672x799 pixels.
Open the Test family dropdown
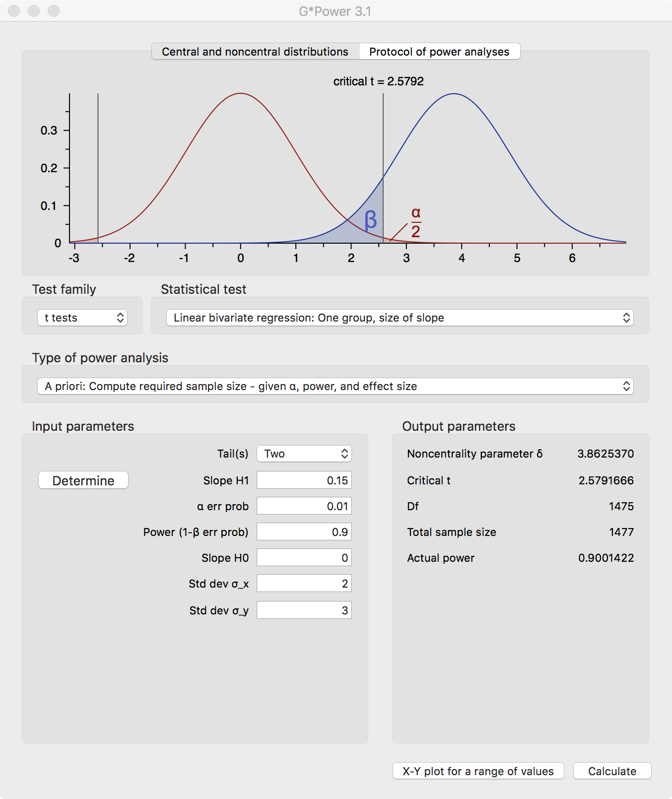coord(82,318)
